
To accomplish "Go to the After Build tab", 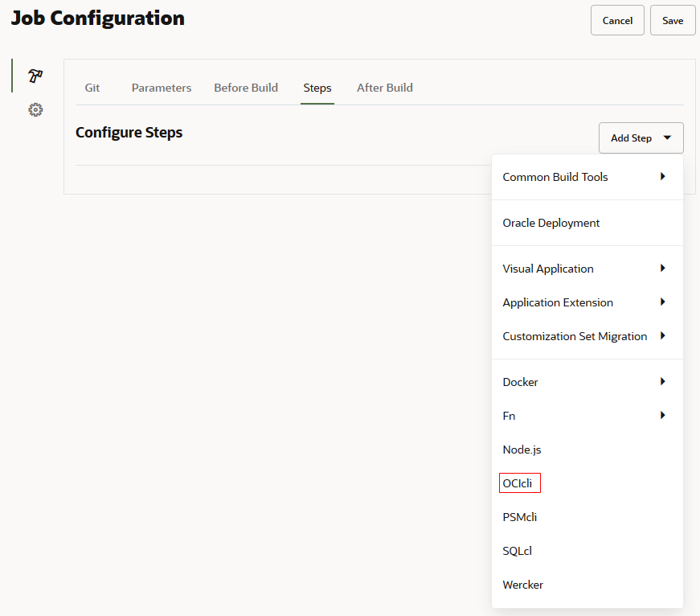I will (384, 88).
